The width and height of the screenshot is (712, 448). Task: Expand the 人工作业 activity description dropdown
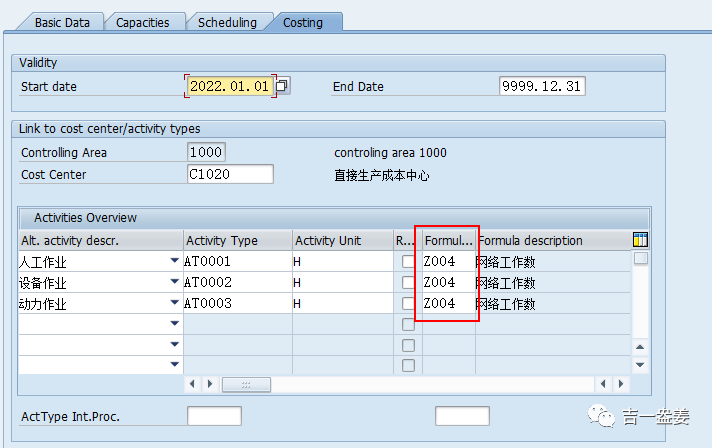(x=174, y=261)
